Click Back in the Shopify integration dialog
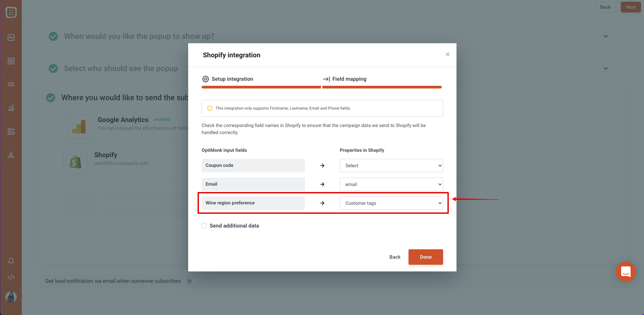Screen dimensions: 644x315 click(395, 257)
